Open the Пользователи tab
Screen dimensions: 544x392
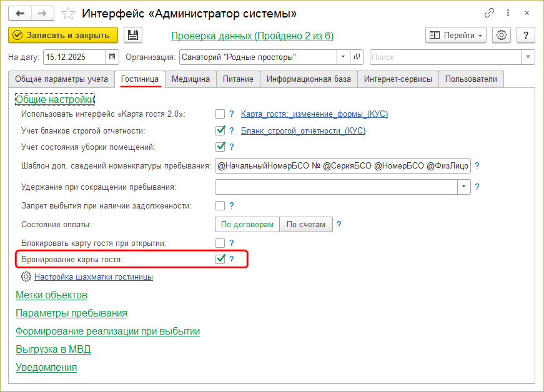click(x=471, y=79)
